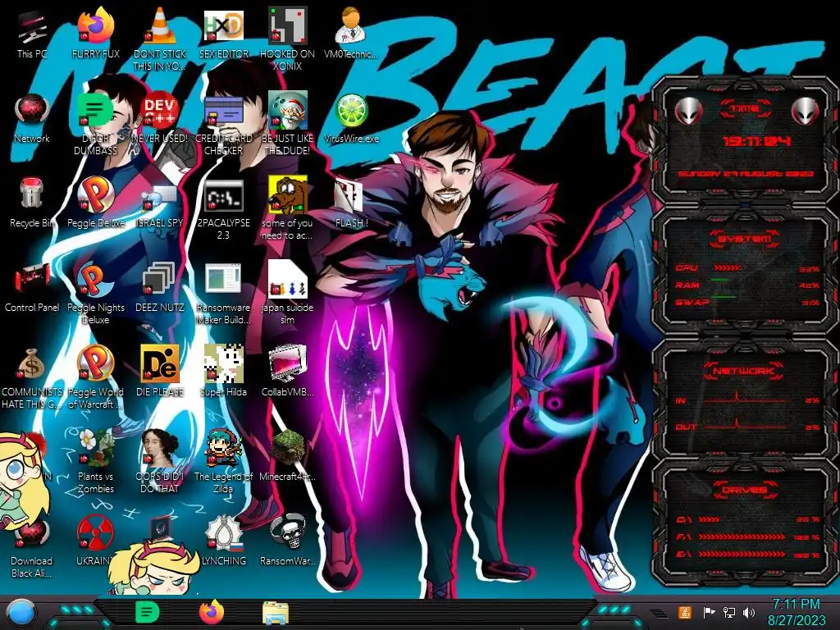Launch Peggle Nights Deluxe

(x=95, y=293)
